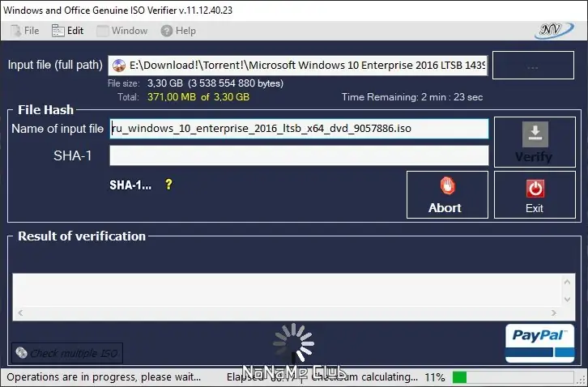The image size is (588, 387).
Task: Click the 'Time Remaining: 2 min : 23 sec' text
Action: click(412, 97)
